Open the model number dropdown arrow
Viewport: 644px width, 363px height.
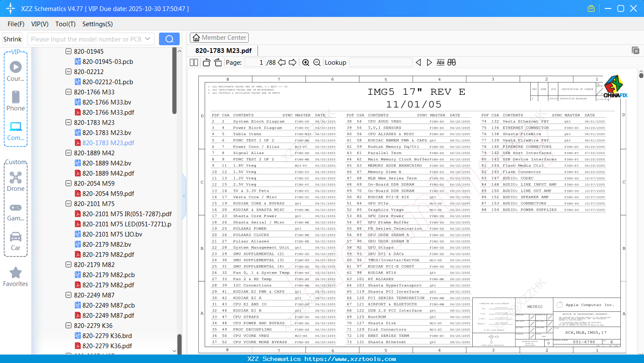(x=148, y=39)
